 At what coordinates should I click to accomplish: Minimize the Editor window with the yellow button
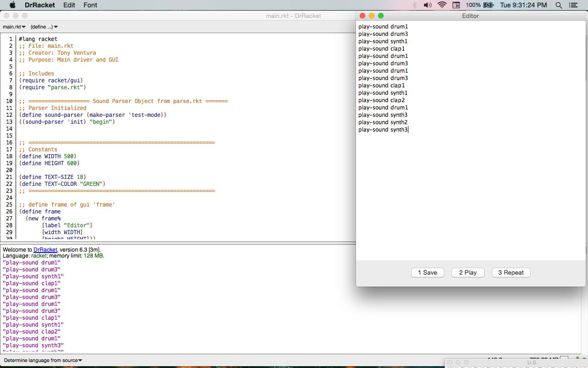tap(372, 16)
